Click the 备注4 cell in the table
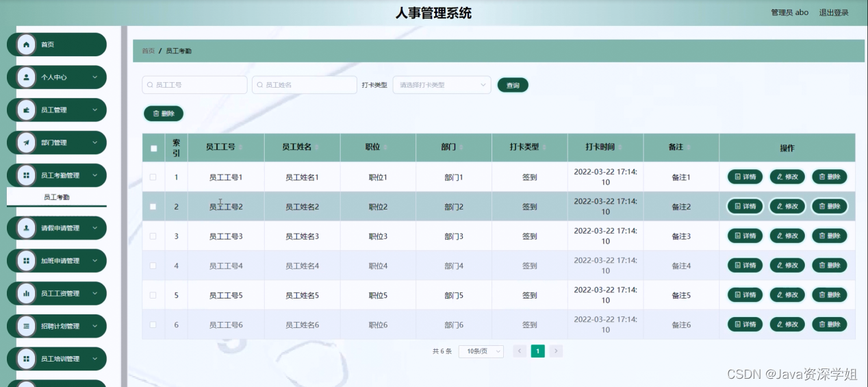 681,266
